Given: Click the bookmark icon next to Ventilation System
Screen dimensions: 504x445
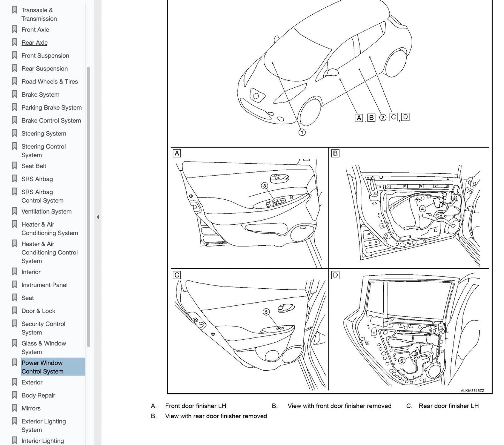Looking at the screenshot, I should coord(15,212).
